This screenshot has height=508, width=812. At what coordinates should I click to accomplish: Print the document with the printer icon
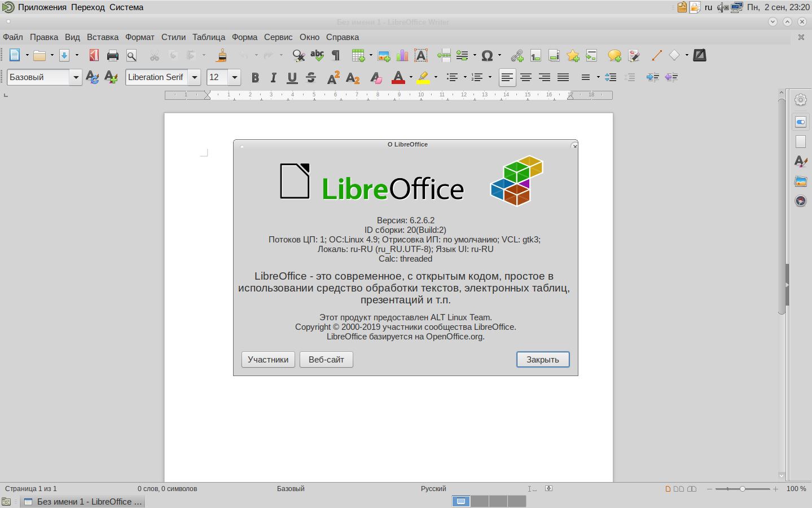(x=113, y=55)
